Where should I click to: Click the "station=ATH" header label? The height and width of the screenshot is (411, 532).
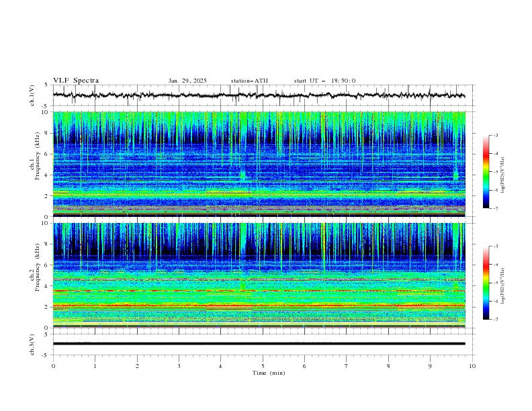(x=249, y=81)
